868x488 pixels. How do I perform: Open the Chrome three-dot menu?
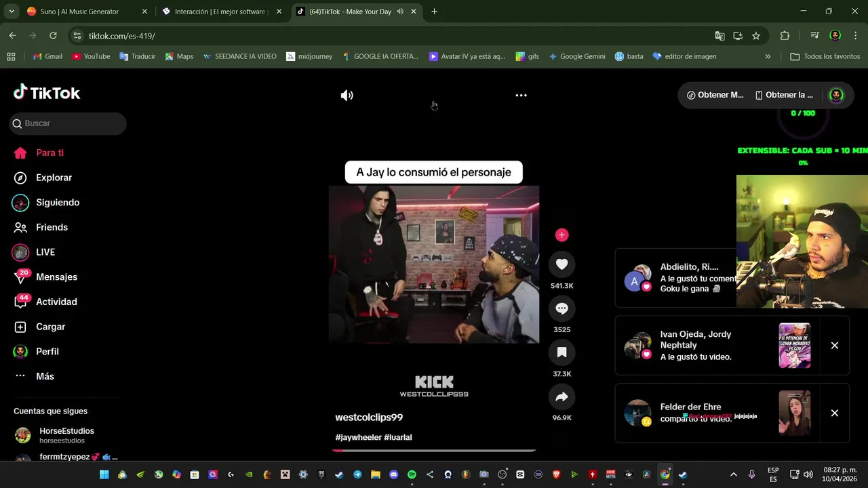pyautogui.click(x=855, y=36)
